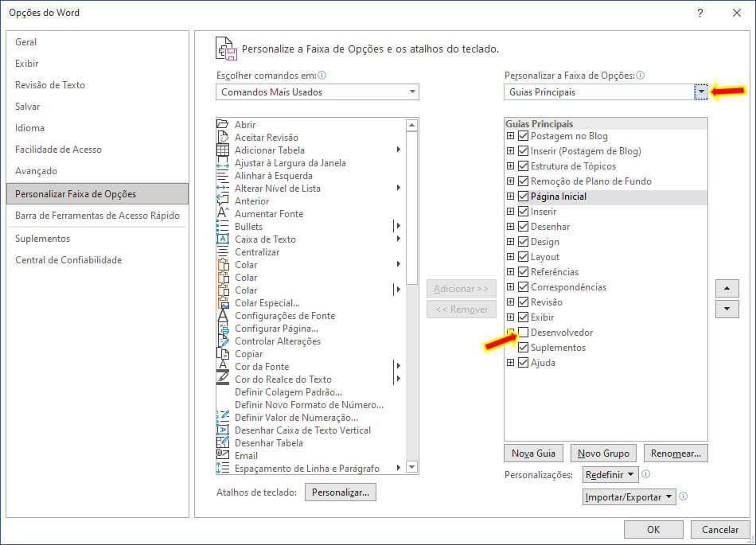The image size is (756, 545).
Task: Click info icon beside Escolher comandos em
Action: (x=322, y=75)
